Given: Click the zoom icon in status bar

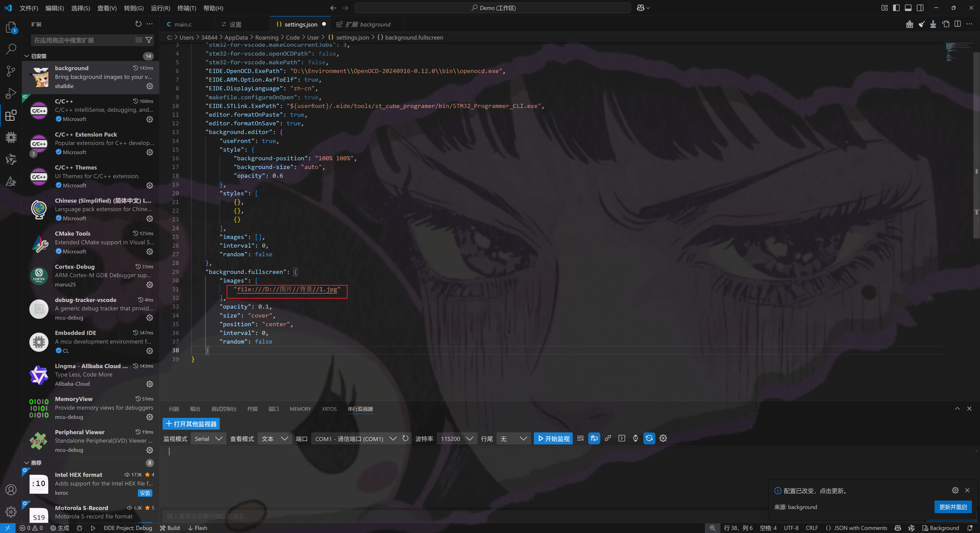Looking at the screenshot, I should [712, 528].
